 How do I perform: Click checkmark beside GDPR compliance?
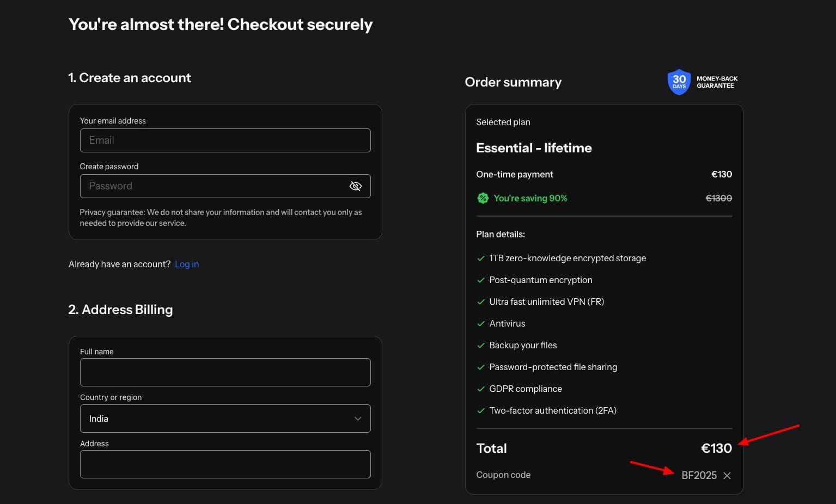tap(481, 389)
